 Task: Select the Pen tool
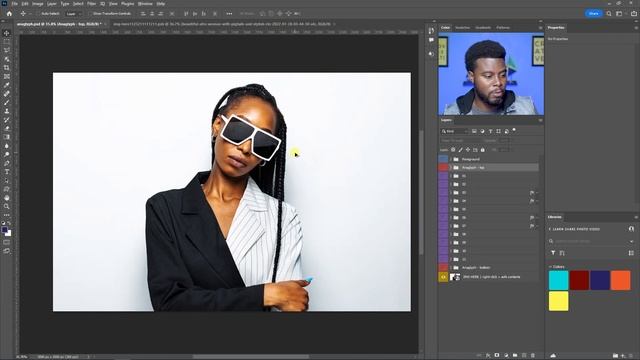[x=7, y=163]
